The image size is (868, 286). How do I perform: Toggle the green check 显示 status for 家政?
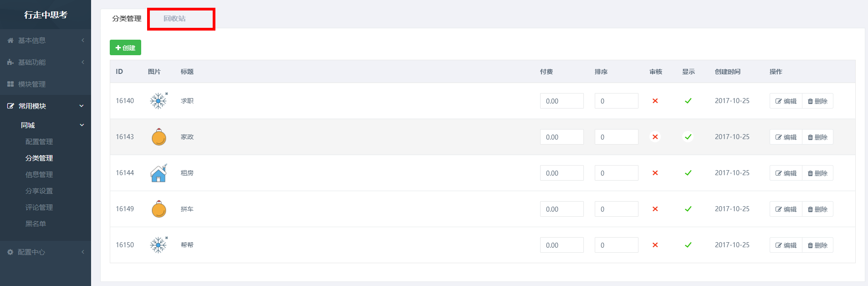click(x=688, y=137)
